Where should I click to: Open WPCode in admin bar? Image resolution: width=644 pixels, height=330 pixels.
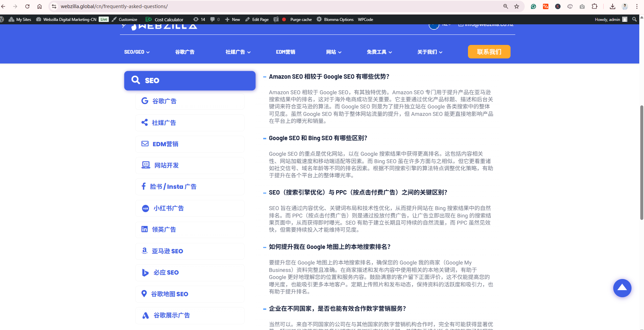366,19
